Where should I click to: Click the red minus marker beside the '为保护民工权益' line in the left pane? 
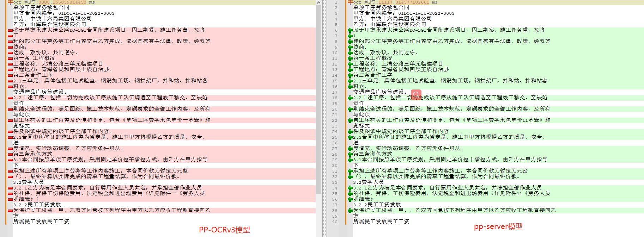(10, 211)
